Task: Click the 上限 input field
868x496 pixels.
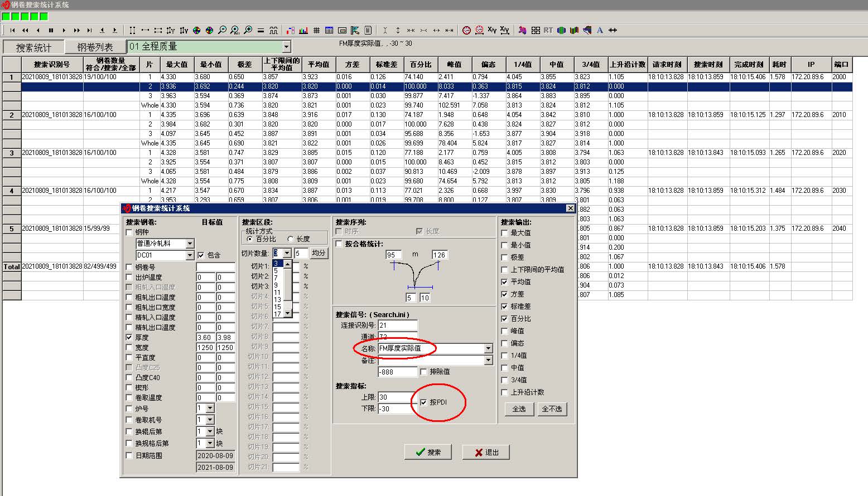Action: coord(396,397)
